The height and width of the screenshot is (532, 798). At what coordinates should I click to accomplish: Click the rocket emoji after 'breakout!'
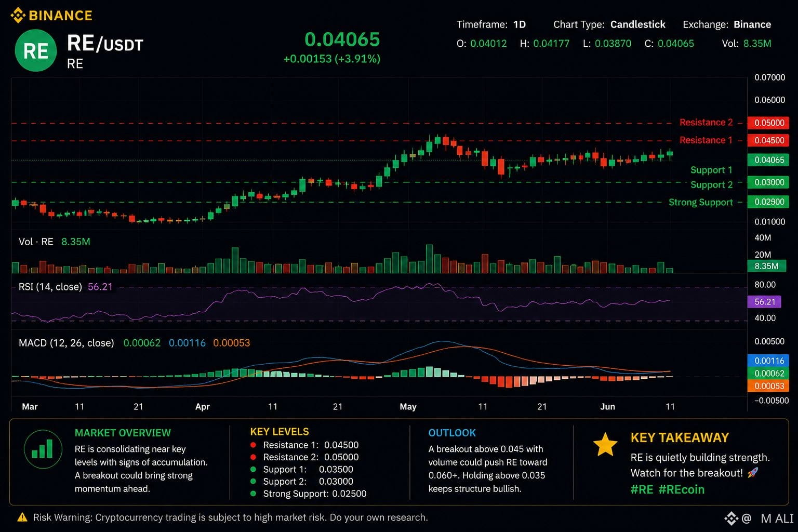click(x=753, y=473)
